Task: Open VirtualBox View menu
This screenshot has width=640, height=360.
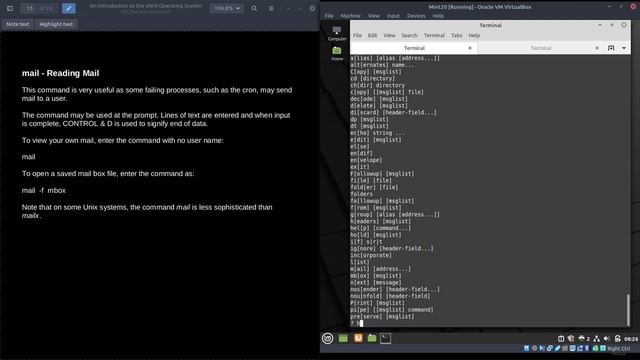Action: click(x=373, y=16)
